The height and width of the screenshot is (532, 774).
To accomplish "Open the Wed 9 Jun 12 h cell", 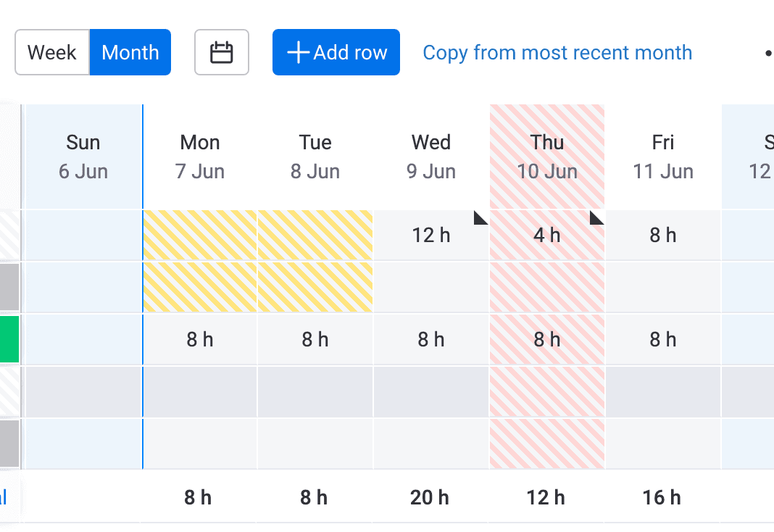I will [x=431, y=236].
